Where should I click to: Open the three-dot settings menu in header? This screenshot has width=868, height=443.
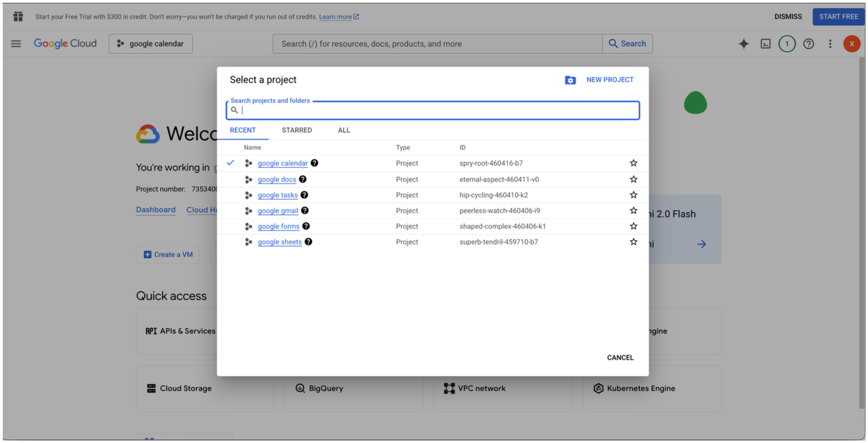pos(830,44)
